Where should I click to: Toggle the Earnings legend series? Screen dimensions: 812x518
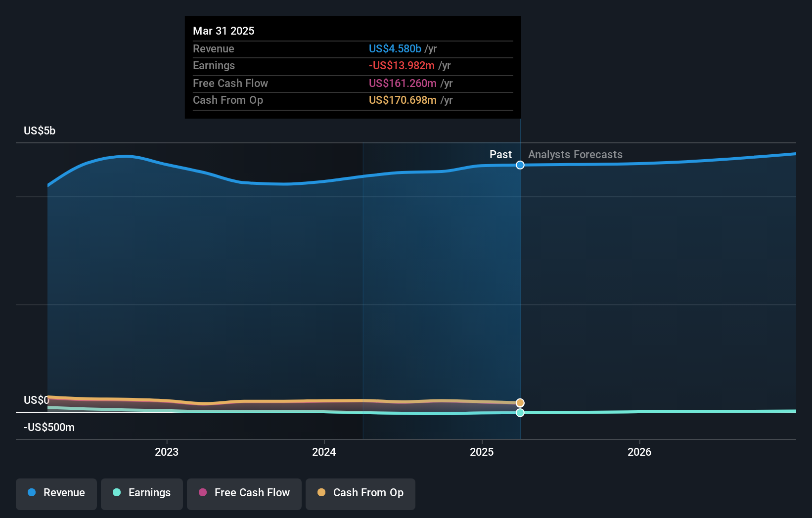coord(142,494)
